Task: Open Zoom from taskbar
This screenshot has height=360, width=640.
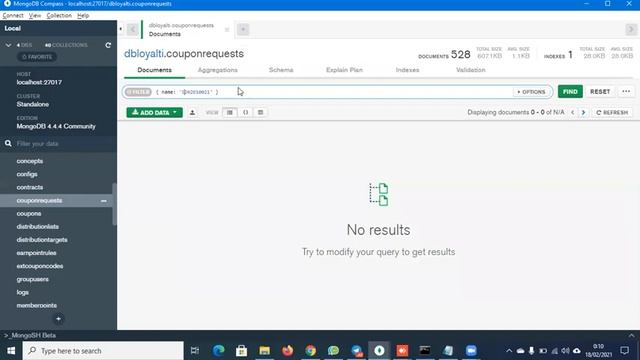Action: (471, 351)
